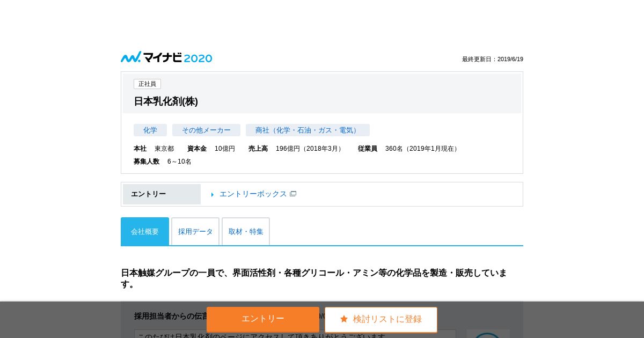This screenshot has width=644, height=338.
Task: Click the star icon on 検討リストに登録
Action: (x=344, y=319)
